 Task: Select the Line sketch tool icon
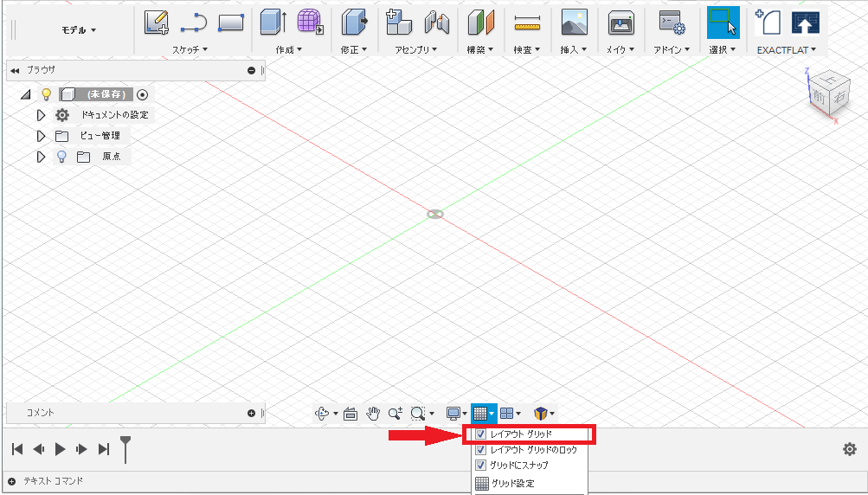[194, 22]
